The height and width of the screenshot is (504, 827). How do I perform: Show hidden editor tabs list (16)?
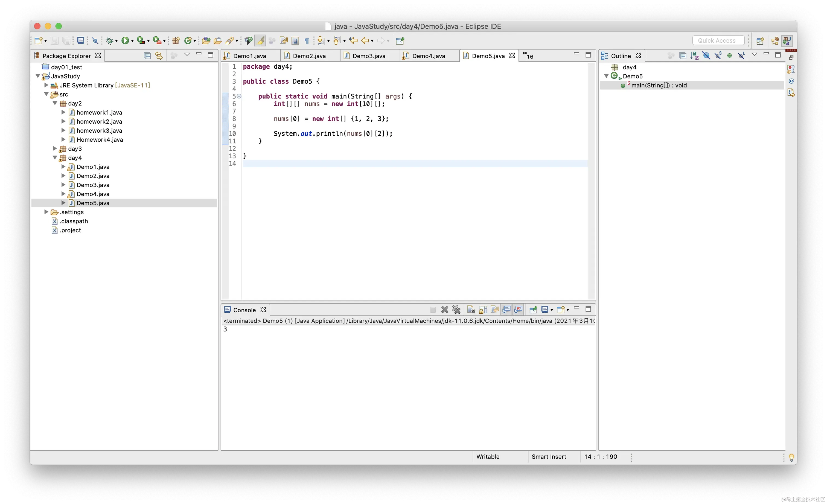pyautogui.click(x=528, y=56)
